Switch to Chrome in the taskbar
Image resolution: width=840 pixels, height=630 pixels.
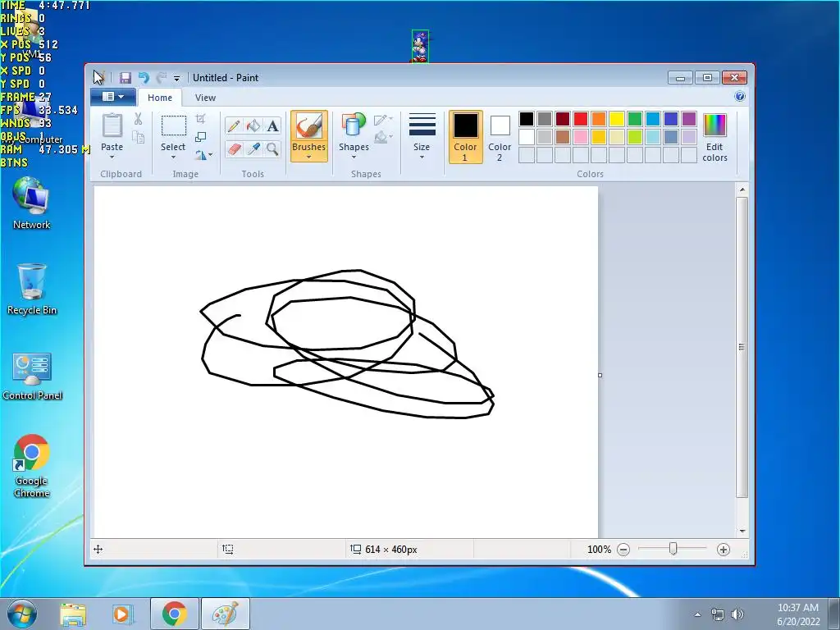pyautogui.click(x=174, y=614)
